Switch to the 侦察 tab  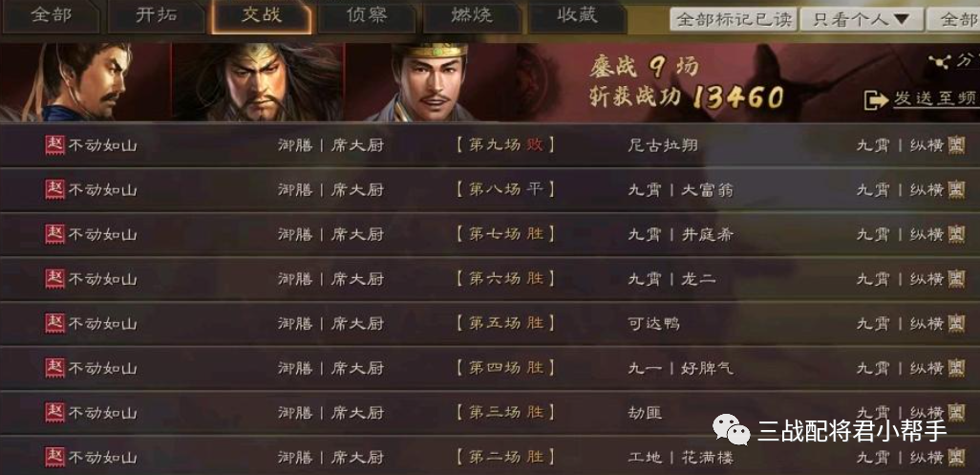[367, 17]
